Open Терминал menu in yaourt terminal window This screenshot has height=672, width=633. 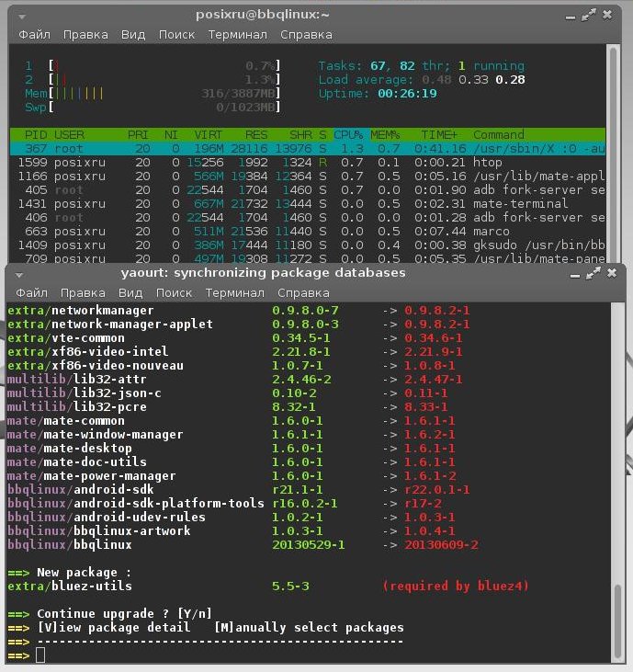click(235, 293)
